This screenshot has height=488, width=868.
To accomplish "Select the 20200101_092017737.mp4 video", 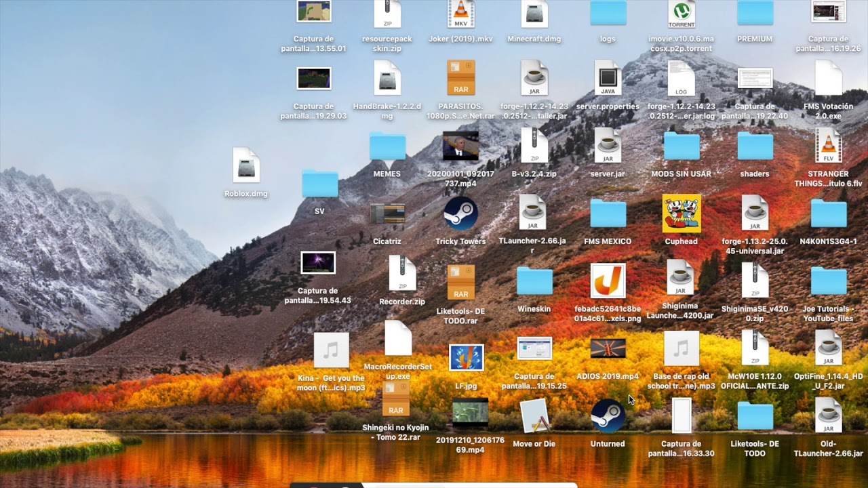I will [460, 146].
